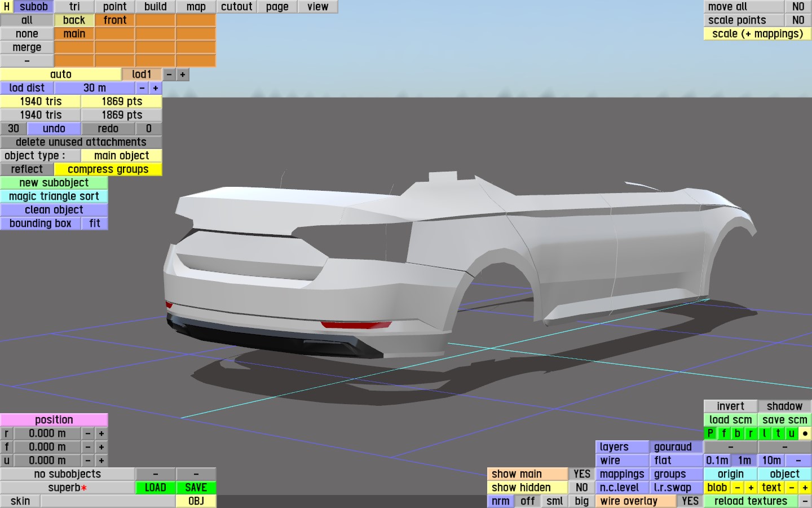Image resolution: width=812 pixels, height=508 pixels.
Task: Click minus button beside reload textures
Action: pos(805,501)
